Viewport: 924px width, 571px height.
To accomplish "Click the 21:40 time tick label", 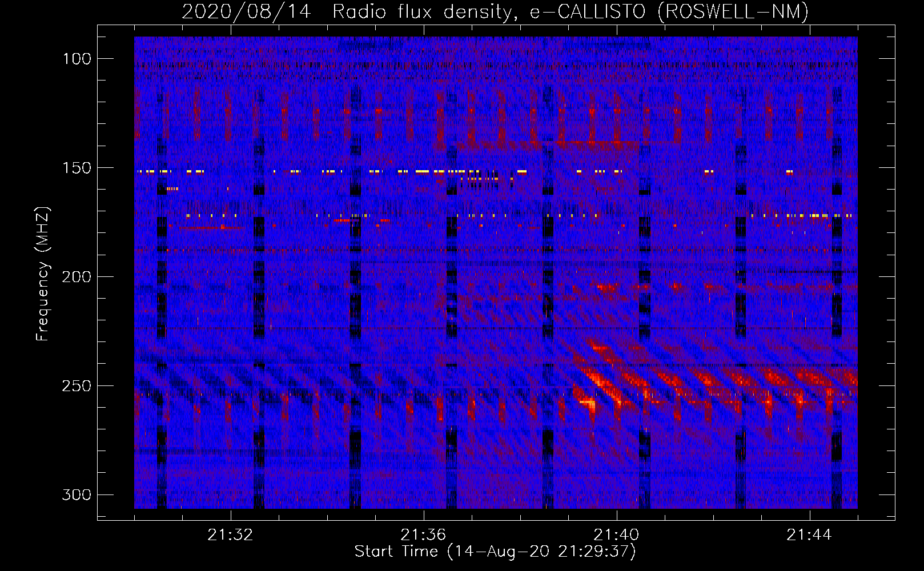I will coord(616,535).
